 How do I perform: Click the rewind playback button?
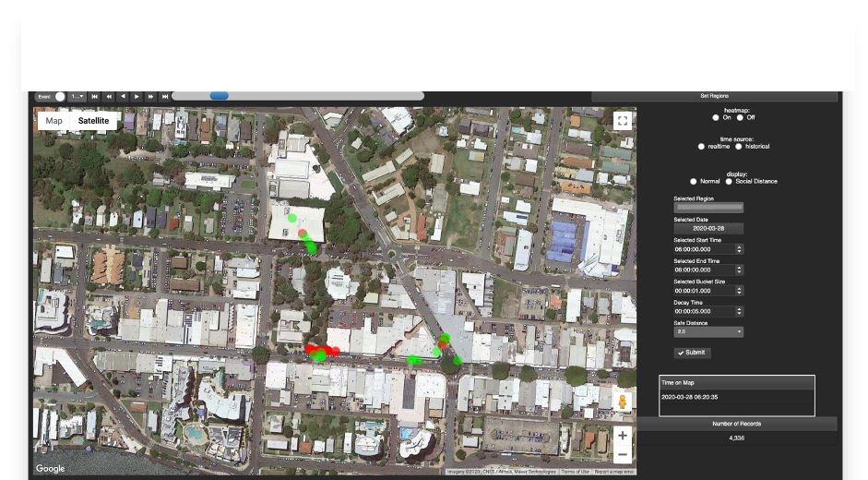109,96
